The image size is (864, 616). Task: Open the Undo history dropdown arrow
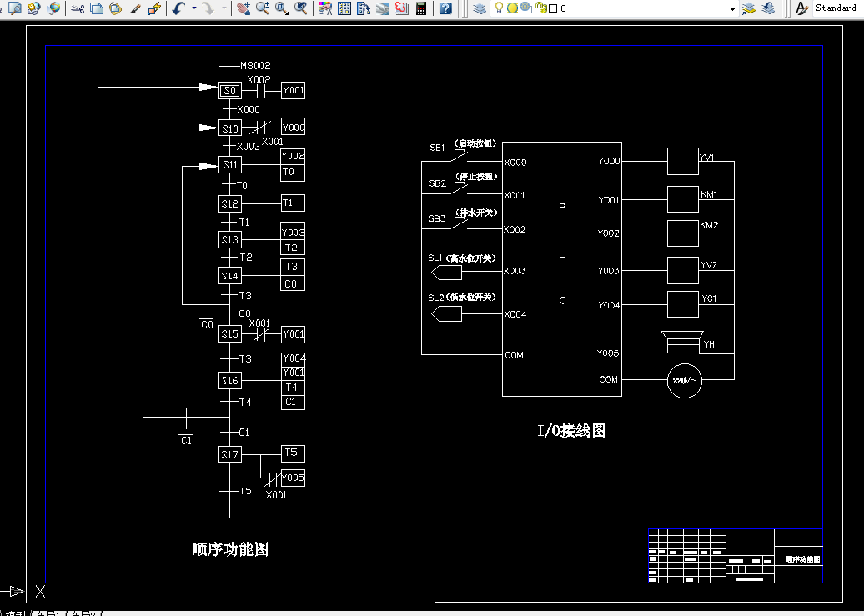(194, 8)
